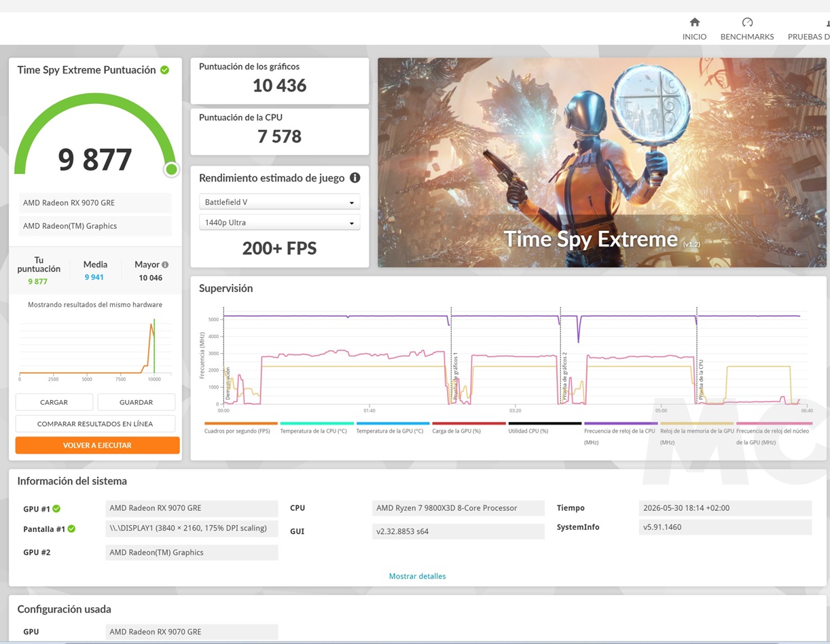830x644 pixels.
Task: Click the GUI version v2.32.8853 s64
Action: (x=458, y=531)
